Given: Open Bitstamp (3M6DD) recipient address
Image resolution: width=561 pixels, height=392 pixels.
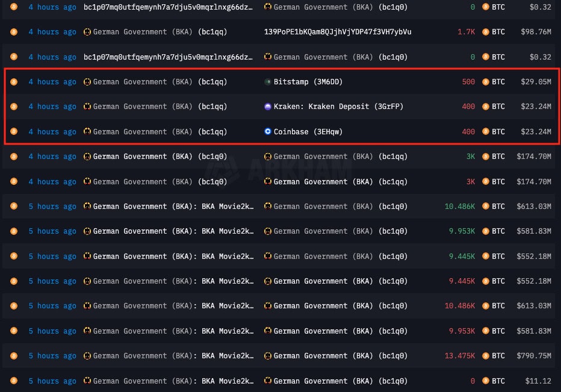Looking at the screenshot, I should (308, 82).
